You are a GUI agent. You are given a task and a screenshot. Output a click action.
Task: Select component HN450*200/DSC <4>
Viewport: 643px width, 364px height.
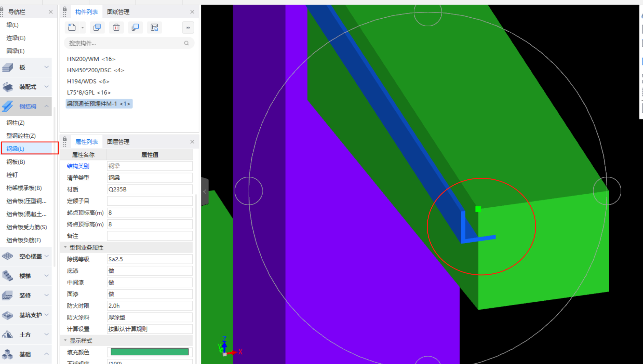[96, 70]
